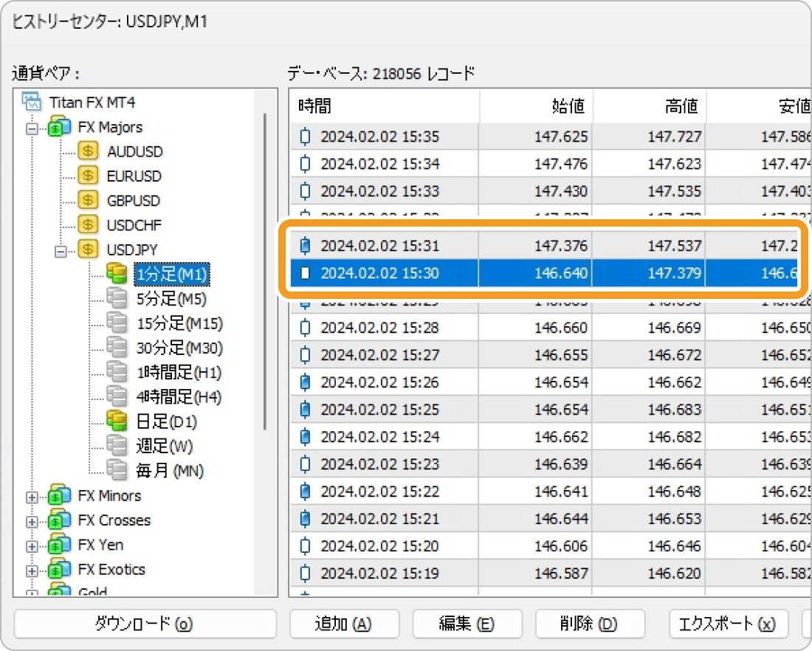Click the FX Yen folder icon
Image resolution: width=812 pixels, height=651 pixels.
point(60,544)
